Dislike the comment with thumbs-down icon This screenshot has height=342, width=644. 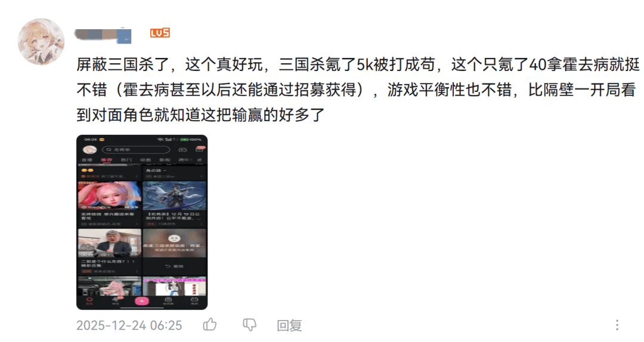coord(249,325)
